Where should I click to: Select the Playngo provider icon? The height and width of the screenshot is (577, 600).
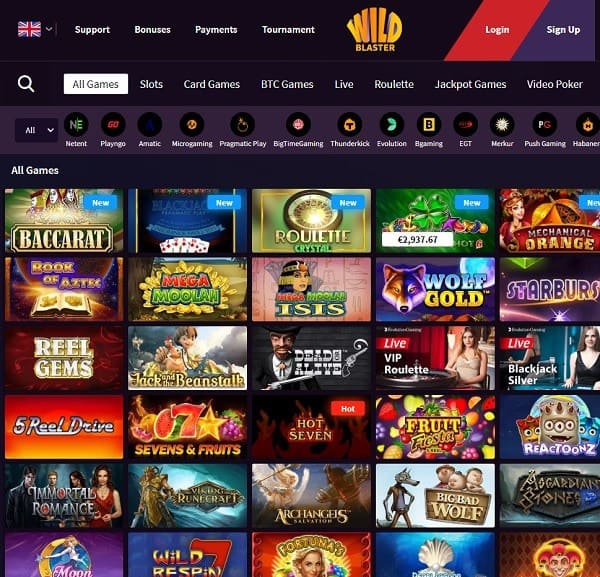click(x=113, y=124)
